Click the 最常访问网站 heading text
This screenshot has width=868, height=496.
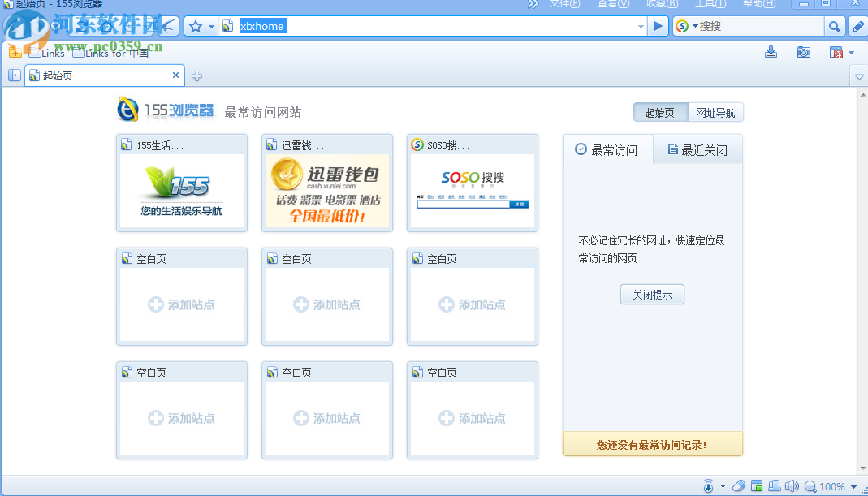click(x=263, y=112)
